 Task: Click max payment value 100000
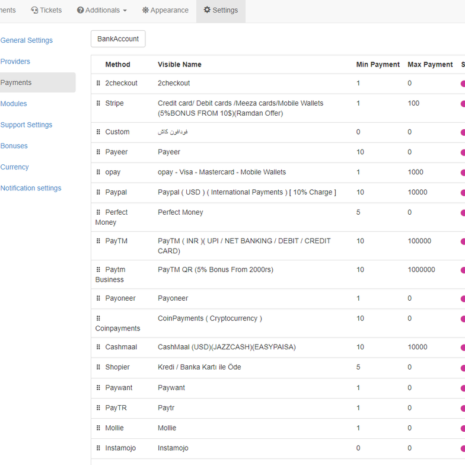[419, 241]
